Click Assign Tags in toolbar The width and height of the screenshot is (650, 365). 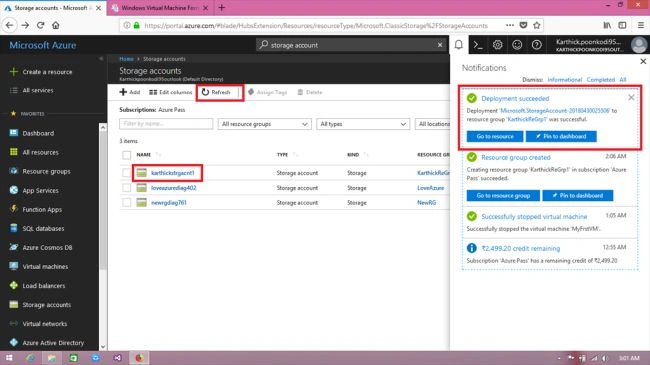(x=267, y=92)
